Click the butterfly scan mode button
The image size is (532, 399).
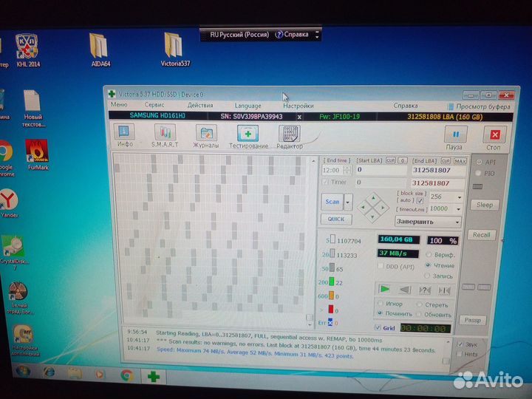click(x=444, y=290)
